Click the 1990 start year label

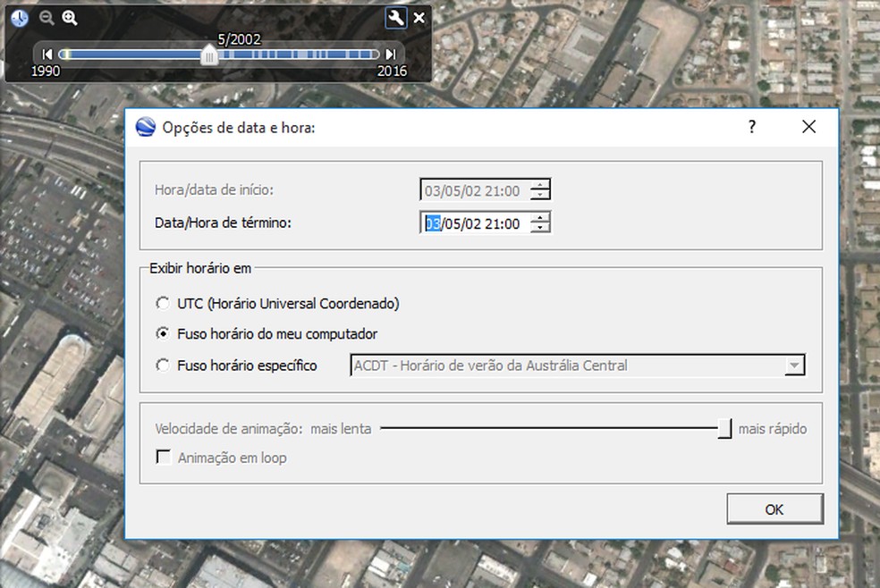(x=46, y=71)
